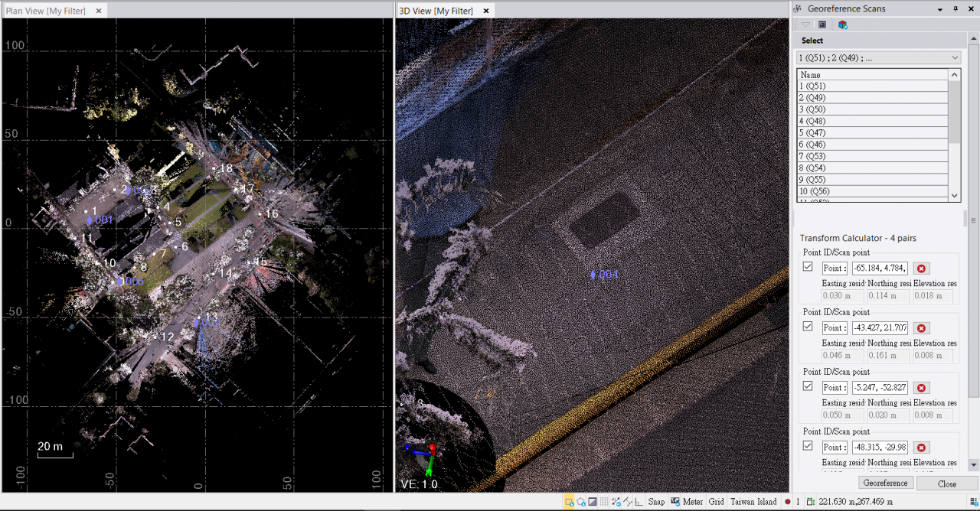
Task: Uncheck the fourth point pair checkbox
Action: (x=808, y=446)
